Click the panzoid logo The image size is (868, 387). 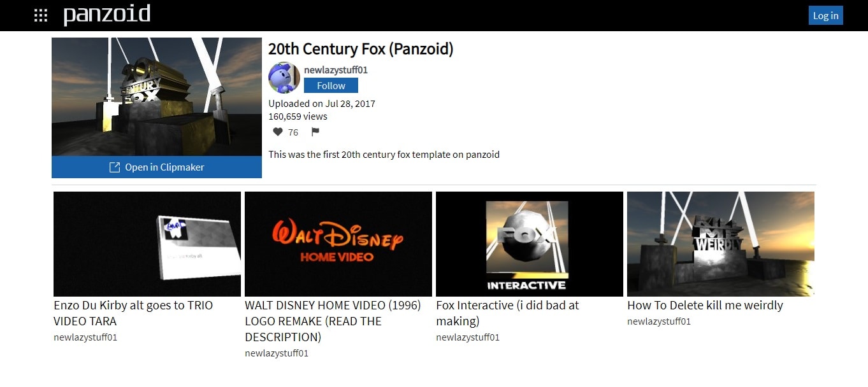[107, 15]
